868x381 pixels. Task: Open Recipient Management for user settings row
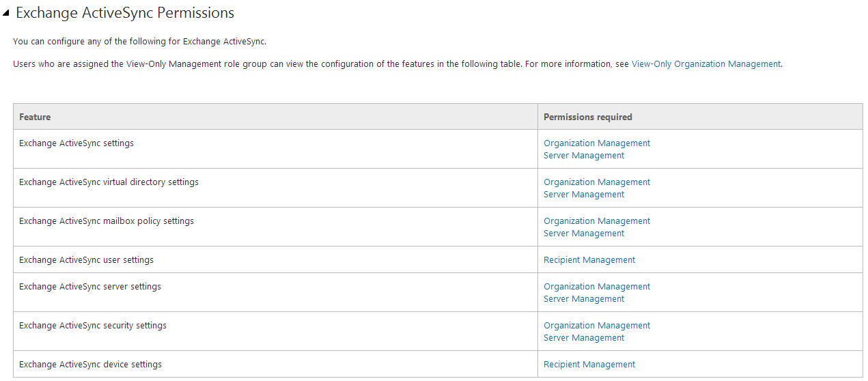(589, 260)
